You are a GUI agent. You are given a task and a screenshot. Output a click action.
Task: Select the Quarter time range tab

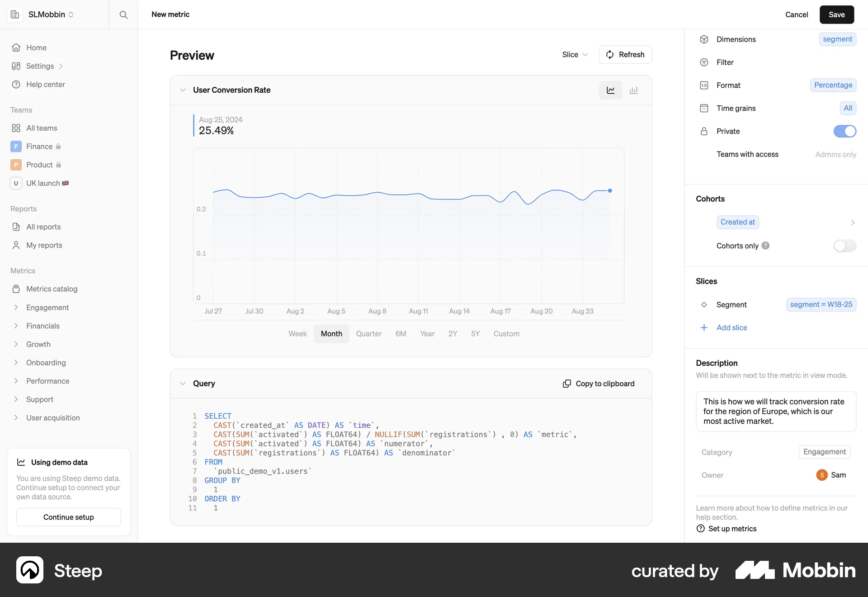click(368, 334)
